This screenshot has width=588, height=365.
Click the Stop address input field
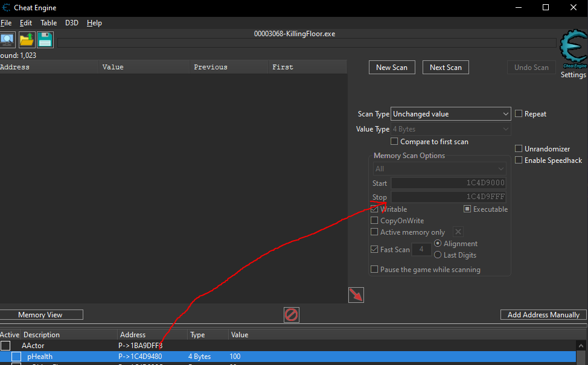(449, 197)
